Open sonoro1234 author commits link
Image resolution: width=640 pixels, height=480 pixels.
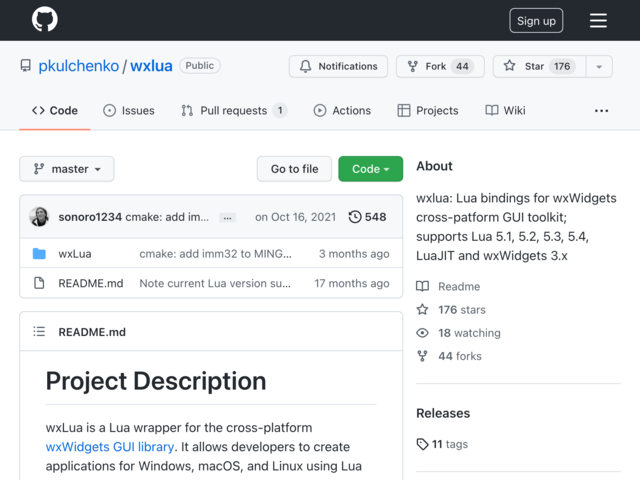point(90,217)
